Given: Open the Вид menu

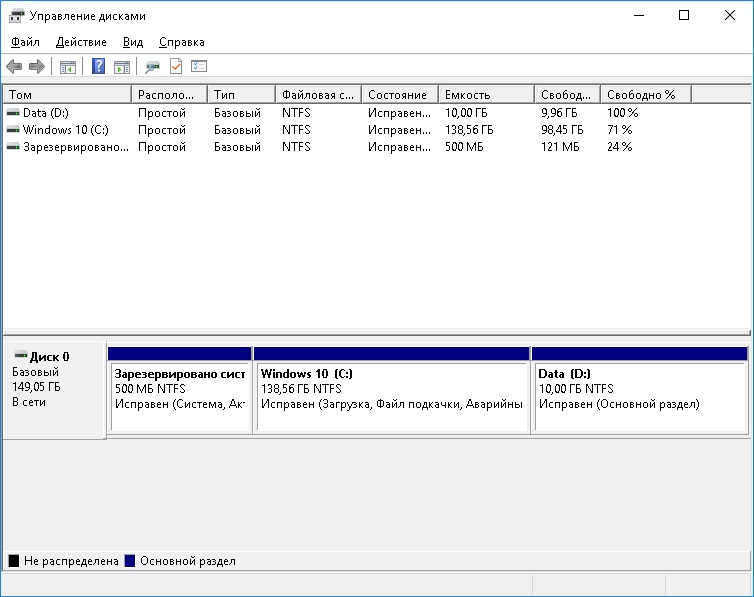Looking at the screenshot, I should click(133, 42).
